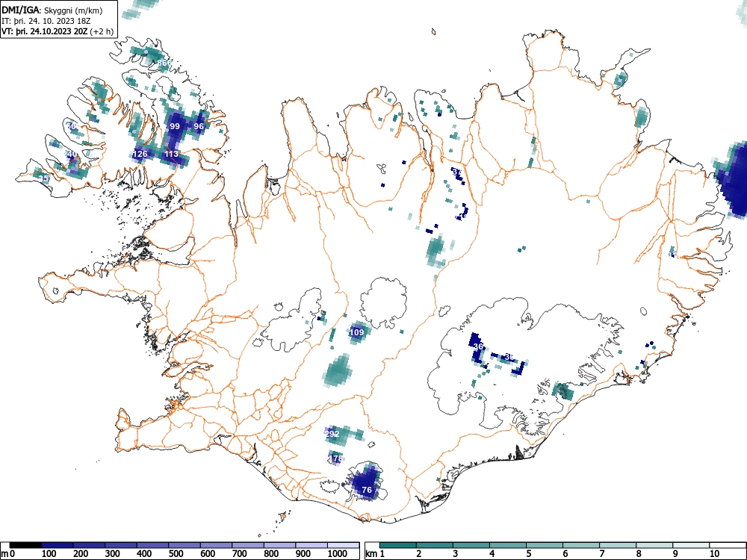This screenshot has height=560, width=747.
Task: Click the 400–500 m legend swatch
Action: pyautogui.click(x=152, y=545)
